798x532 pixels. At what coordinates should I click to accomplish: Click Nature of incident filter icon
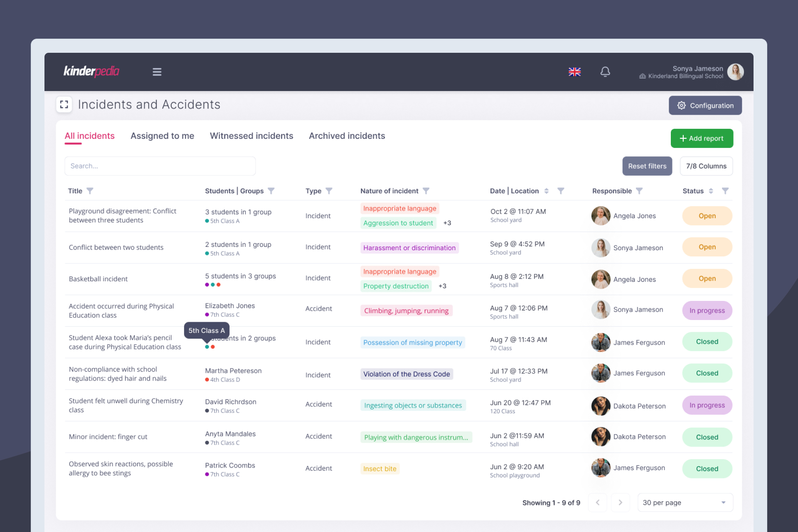(426, 191)
